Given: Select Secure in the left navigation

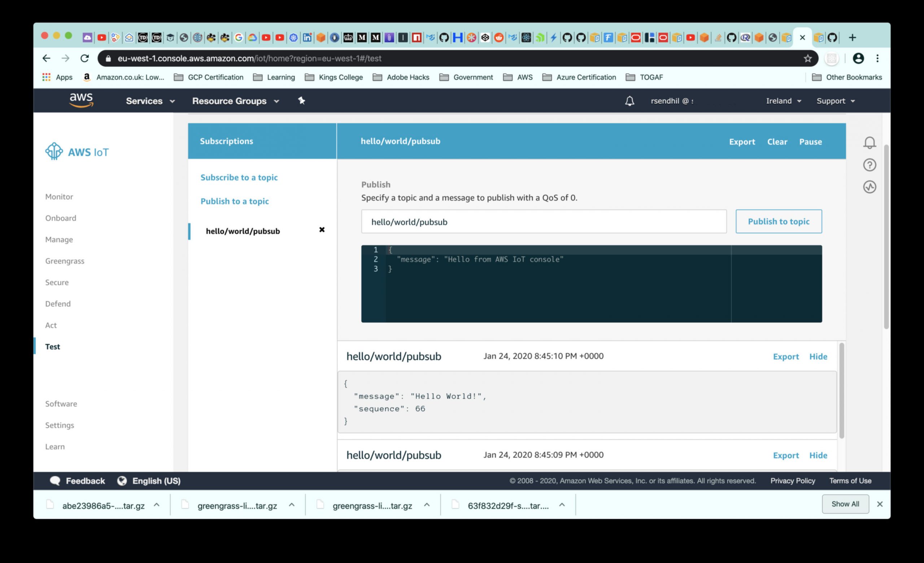Looking at the screenshot, I should [x=57, y=282].
